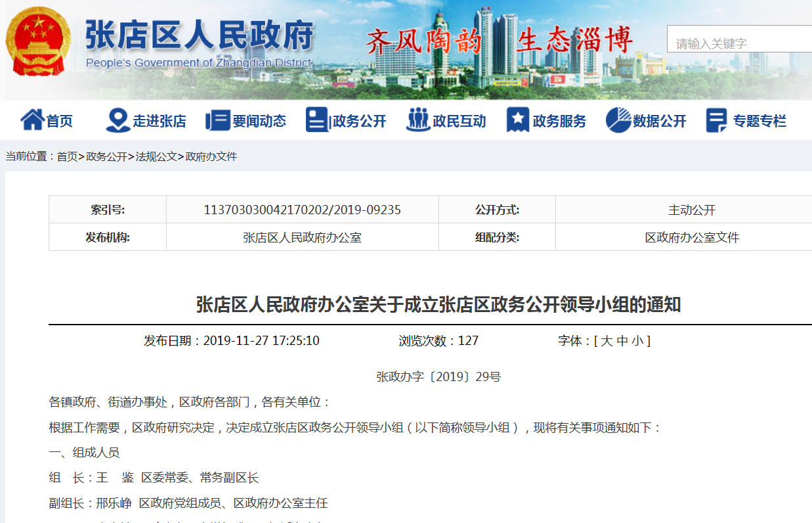Image resolution: width=812 pixels, height=523 pixels.
Task: Open the 政务服务 menu text
Action: (x=559, y=122)
